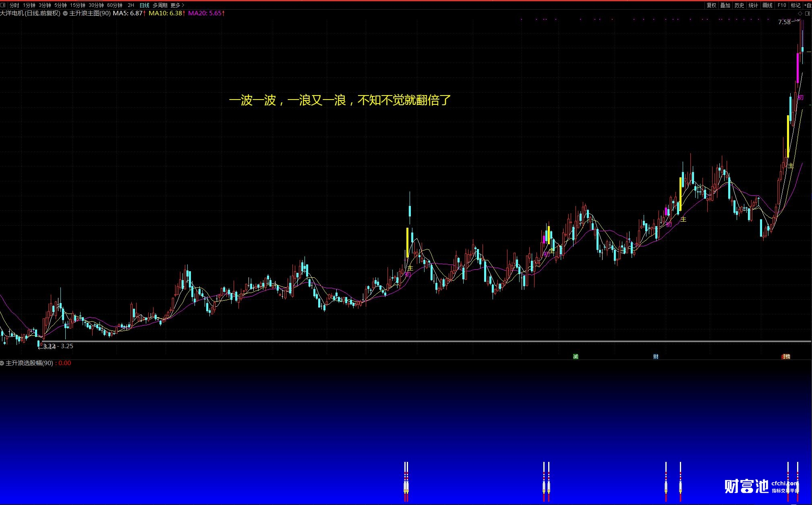Click the red 榜 marker icon
This screenshot has height=505, width=812.
[786, 357]
